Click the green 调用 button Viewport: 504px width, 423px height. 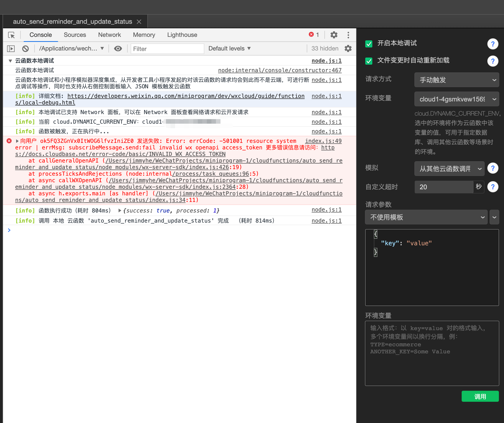(480, 396)
